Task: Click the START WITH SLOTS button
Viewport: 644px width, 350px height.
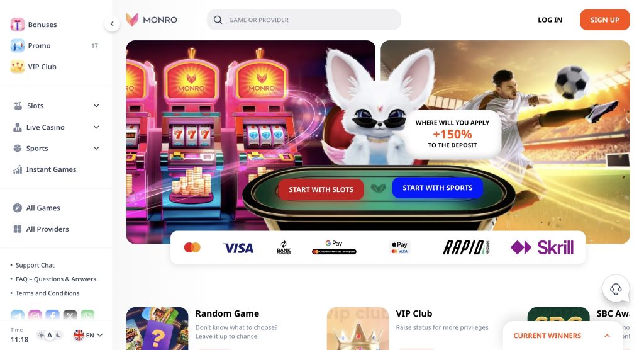Action: pos(321,189)
